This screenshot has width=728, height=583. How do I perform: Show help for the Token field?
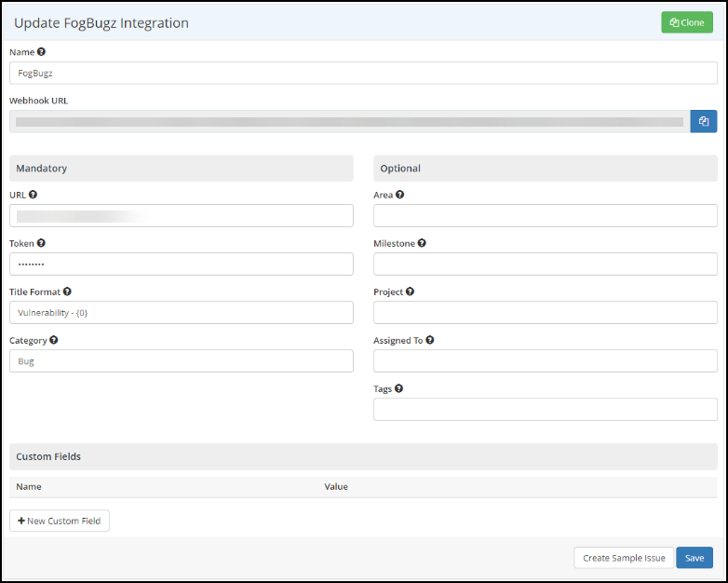point(41,243)
